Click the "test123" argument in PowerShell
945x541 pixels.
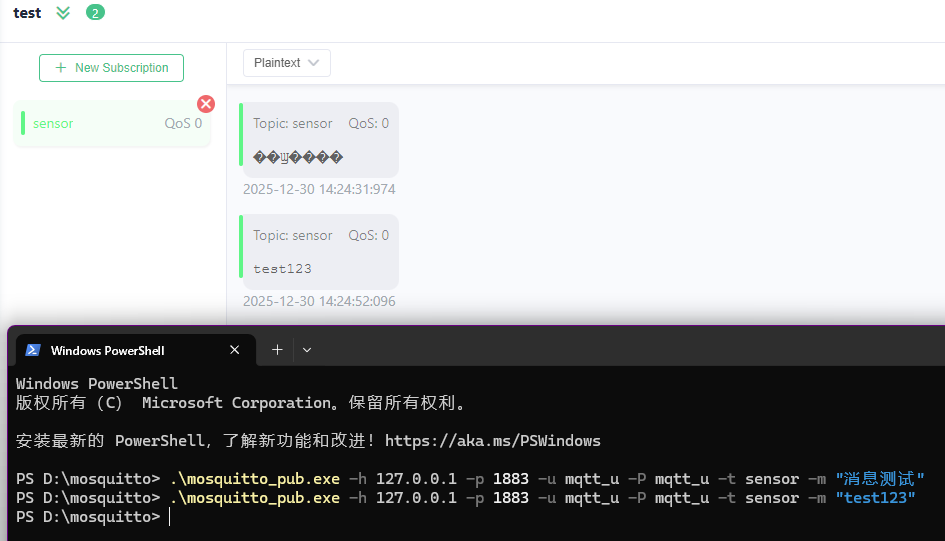(876, 498)
